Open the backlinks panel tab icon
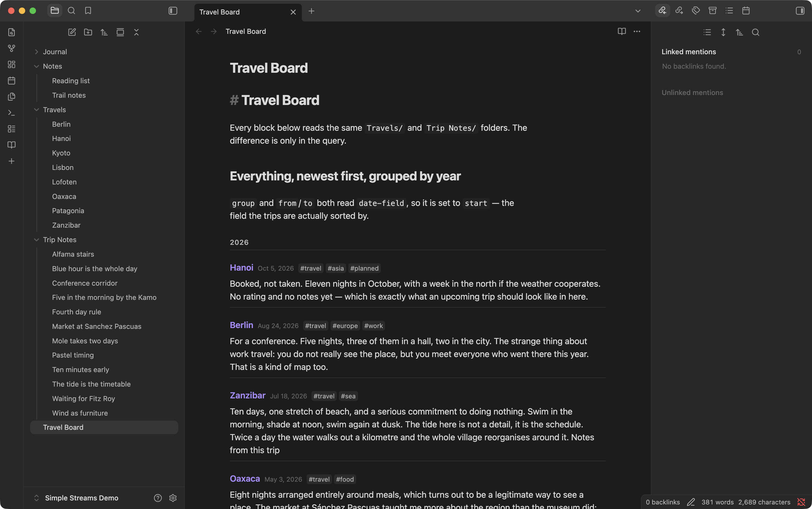Screen dimensions: 812x509 tap(662, 11)
